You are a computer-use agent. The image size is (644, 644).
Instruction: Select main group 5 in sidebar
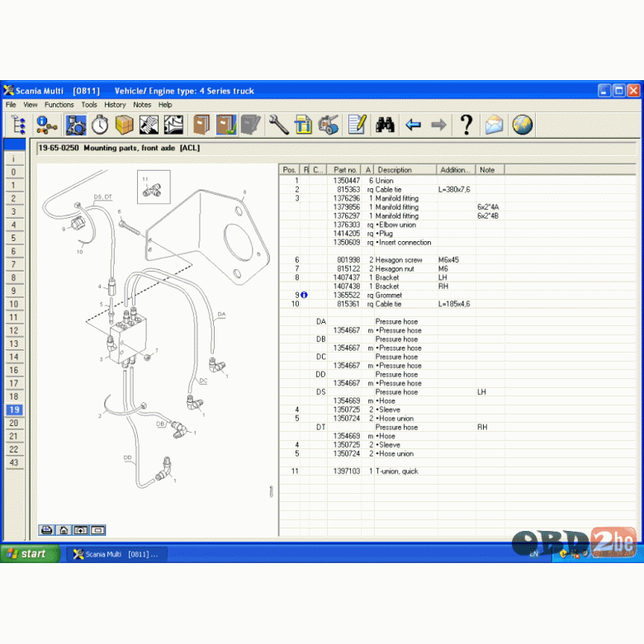(14, 239)
